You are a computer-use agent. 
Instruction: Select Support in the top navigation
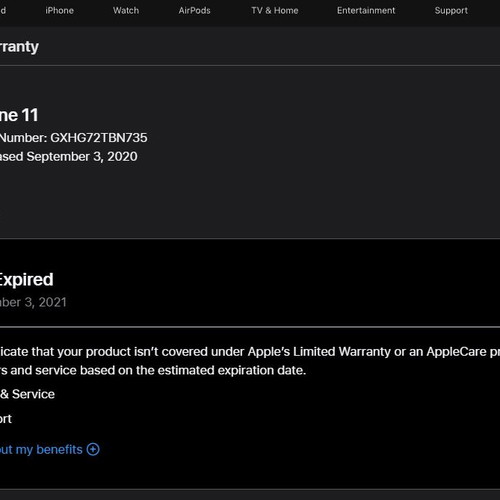(451, 11)
